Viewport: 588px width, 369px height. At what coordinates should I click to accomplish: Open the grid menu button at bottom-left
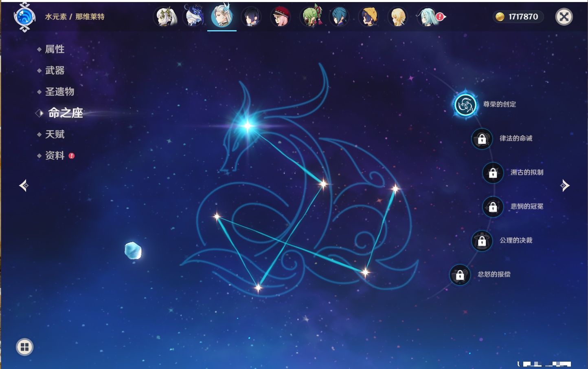coord(24,347)
